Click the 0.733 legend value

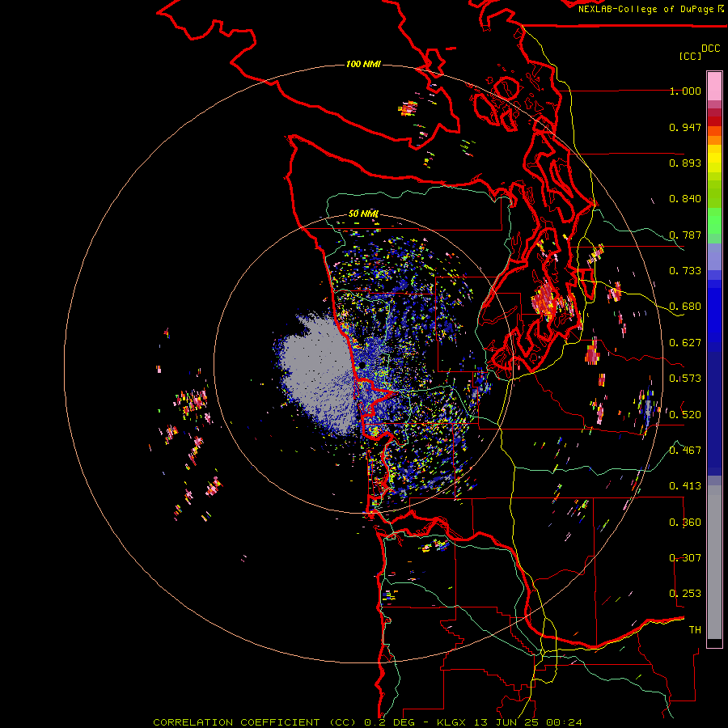pos(685,271)
